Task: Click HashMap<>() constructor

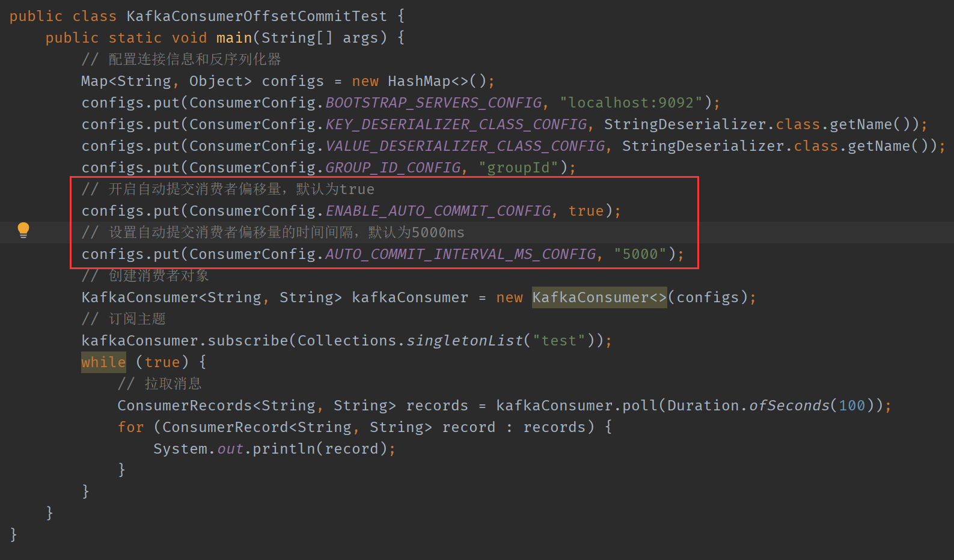Action: [437, 81]
